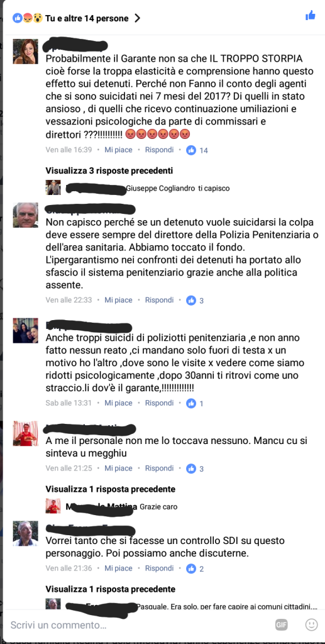The height and width of the screenshot is (644, 325).
Task: Expand Visualizza 3 risposte precedenti
Action: click(109, 170)
